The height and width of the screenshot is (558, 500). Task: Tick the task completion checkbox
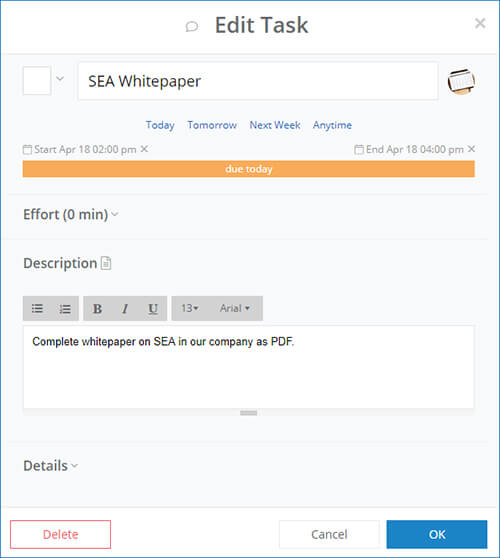pyautogui.click(x=37, y=81)
